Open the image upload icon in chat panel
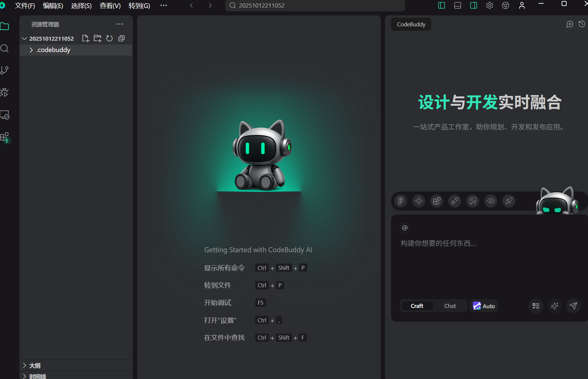This screenshot has width=588, height=379. click(473, 201)
